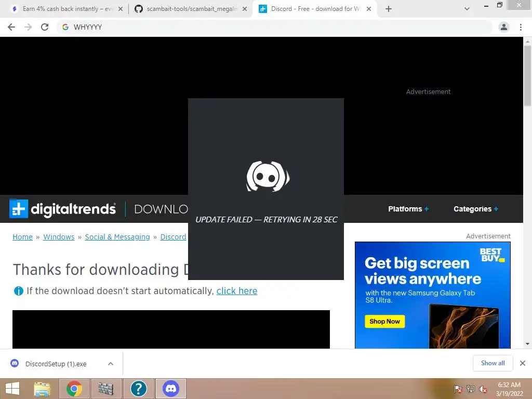Open File Explorer from the taskbar
The width and height of the screenshot is (532, 399).
pos(42,389)
